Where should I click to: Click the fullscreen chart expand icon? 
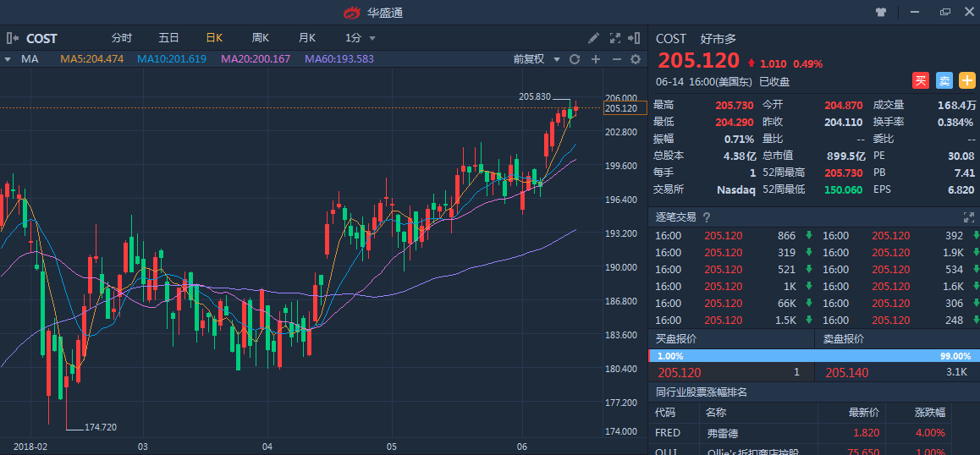(x=615, y=38)
